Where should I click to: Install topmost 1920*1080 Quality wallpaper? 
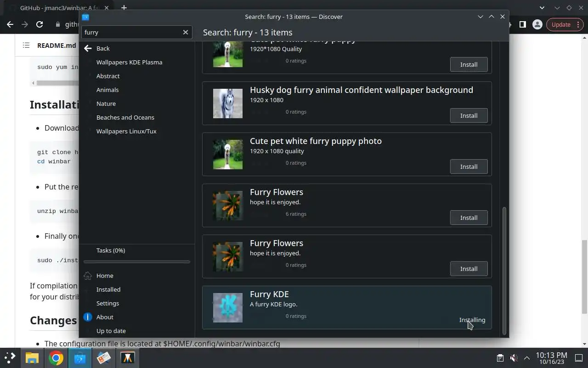469,64
